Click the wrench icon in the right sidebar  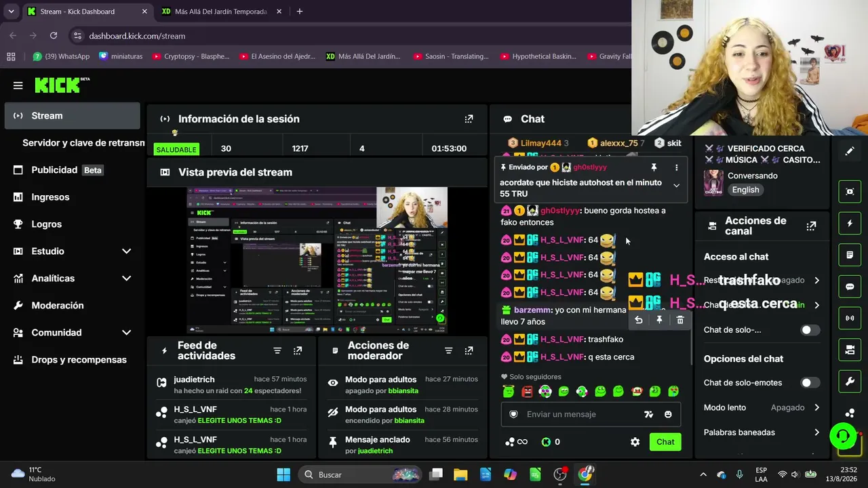point(850,382)
